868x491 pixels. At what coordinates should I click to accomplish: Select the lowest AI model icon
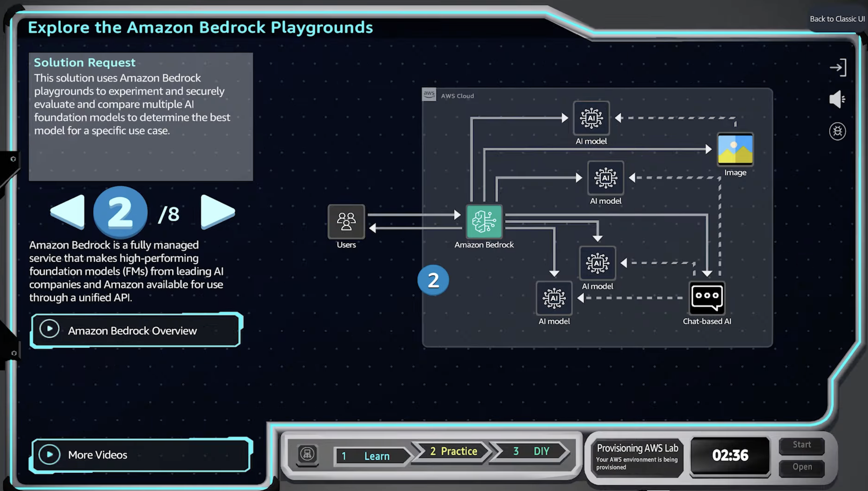click(554, 298)
